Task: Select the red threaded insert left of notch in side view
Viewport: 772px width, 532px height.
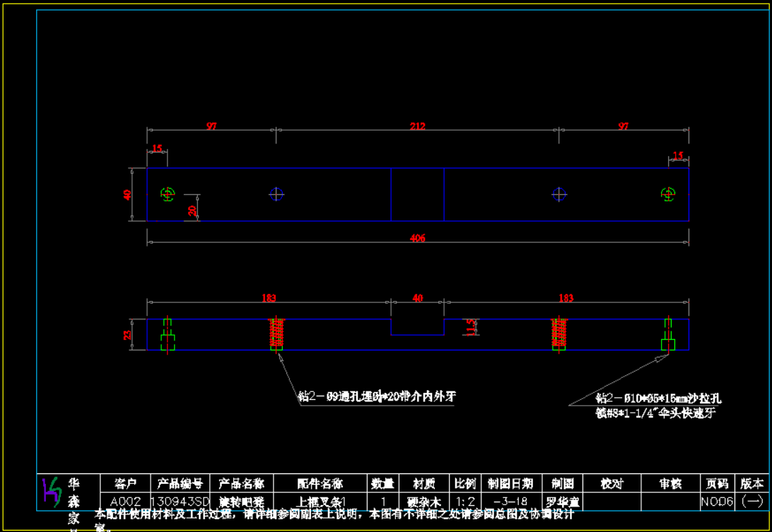Action: [x=276, y=334]
